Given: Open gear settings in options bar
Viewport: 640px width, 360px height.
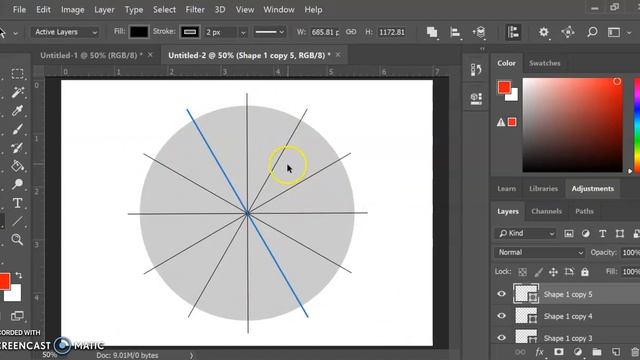Looking at the screenshot, I should [543, 32].
